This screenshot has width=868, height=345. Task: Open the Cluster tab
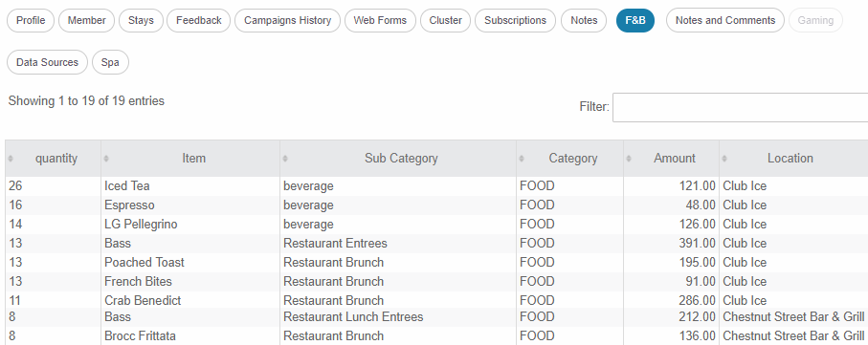pos(445,20)
